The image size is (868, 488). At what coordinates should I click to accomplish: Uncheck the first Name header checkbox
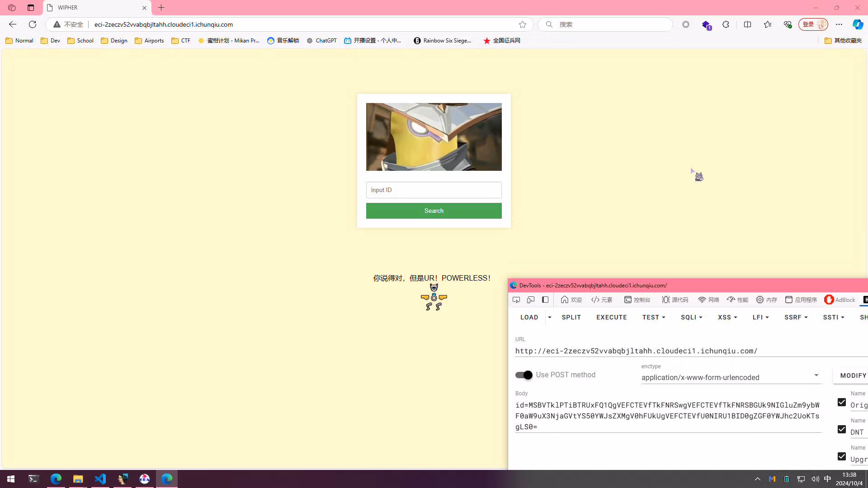(x=842, y=402)
